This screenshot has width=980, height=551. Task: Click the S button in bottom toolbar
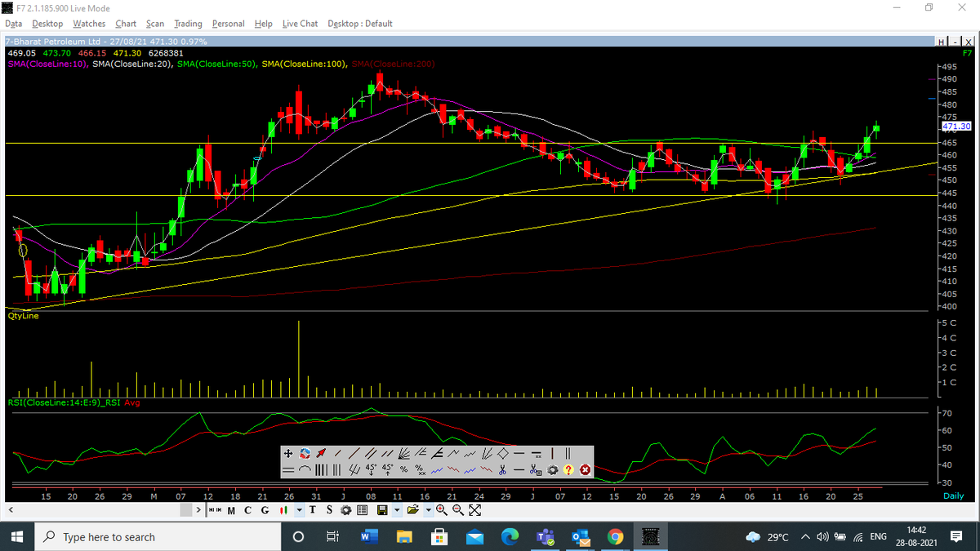[329, 511]
